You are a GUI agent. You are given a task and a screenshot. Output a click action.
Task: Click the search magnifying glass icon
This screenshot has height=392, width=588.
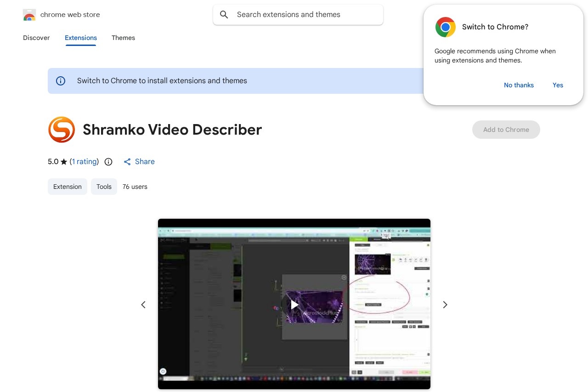click(224, 14)
